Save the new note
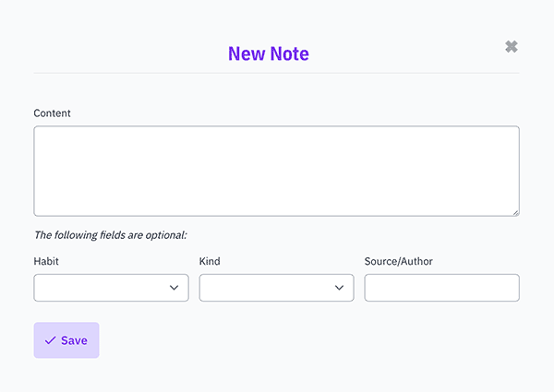Screen dimensions: 554x392 click(66, 340)
